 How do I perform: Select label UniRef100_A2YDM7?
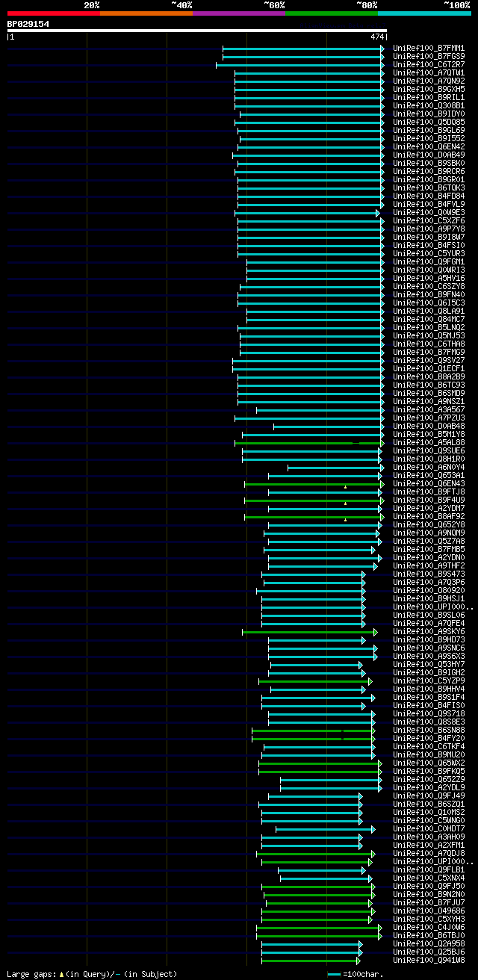(x=429, y=508)
